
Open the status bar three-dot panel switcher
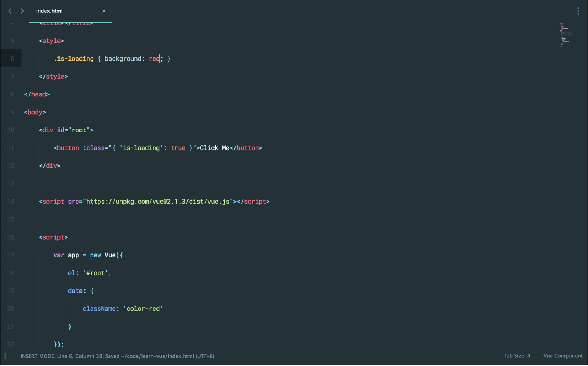(x=5, y=356)
